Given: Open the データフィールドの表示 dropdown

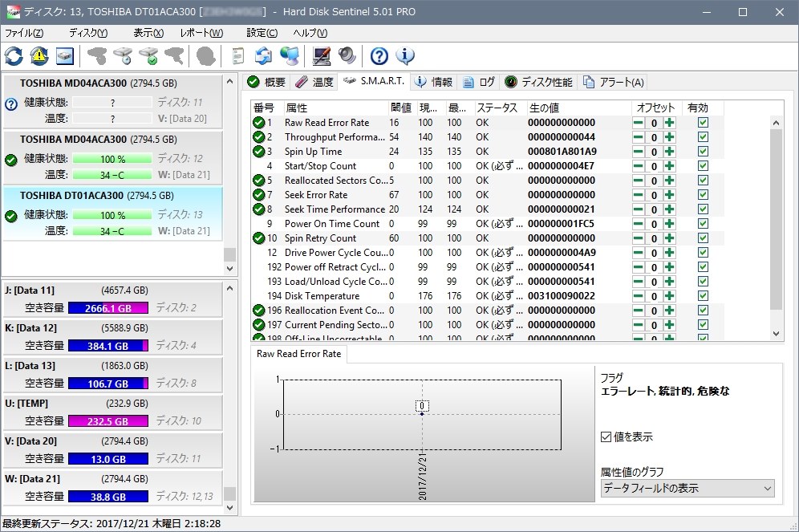Looking at the screenshot, I should (687, 488).
